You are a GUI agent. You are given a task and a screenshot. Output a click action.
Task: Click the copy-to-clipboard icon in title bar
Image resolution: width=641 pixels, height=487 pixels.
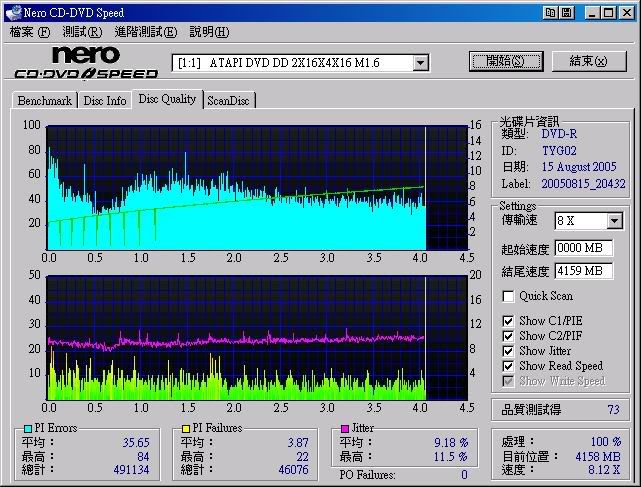pos(550,13)
